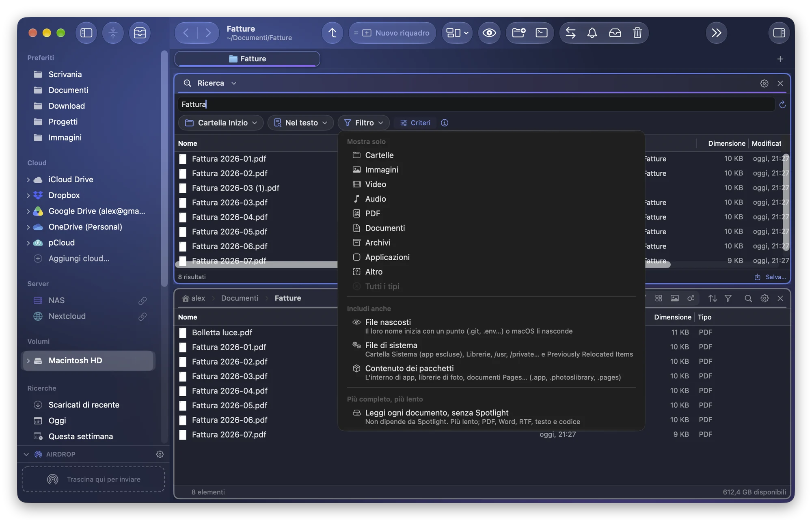Click the sort arrows in lower pane
Screen dimensions: 812x520
click(x=713, y=298)
